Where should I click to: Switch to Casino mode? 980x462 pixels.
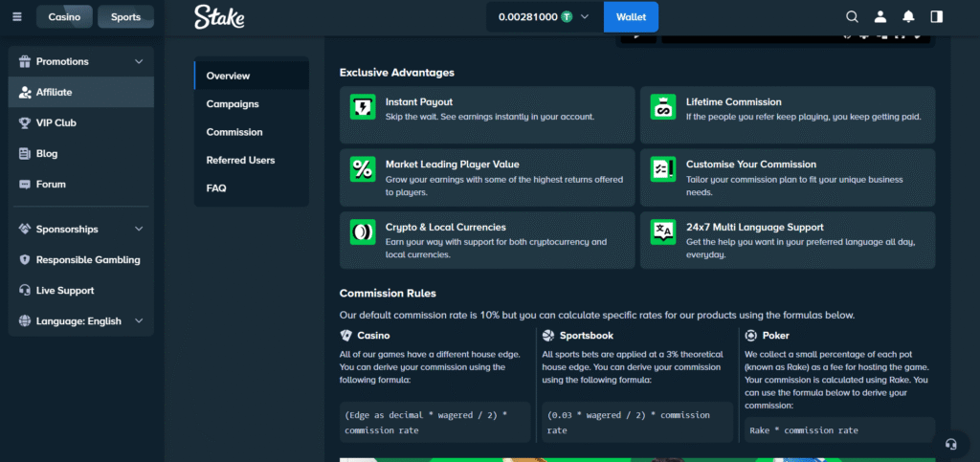pos(65,17)
